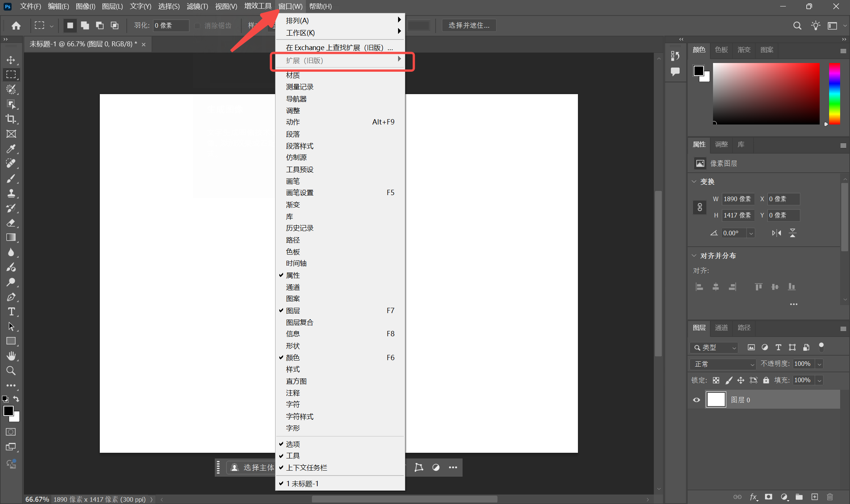Click inside the color picker field
This screenshot has height=504, width=850.
766,93
